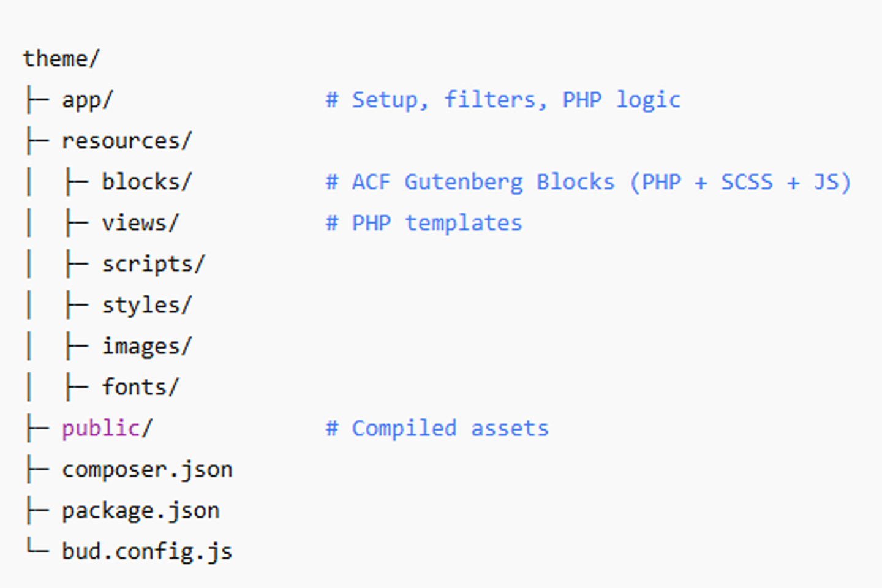Image resolution: width=882 pixels, height=588 pixels.
Task: Click the views/ subfolder text
Action: [x=140, y=223]
